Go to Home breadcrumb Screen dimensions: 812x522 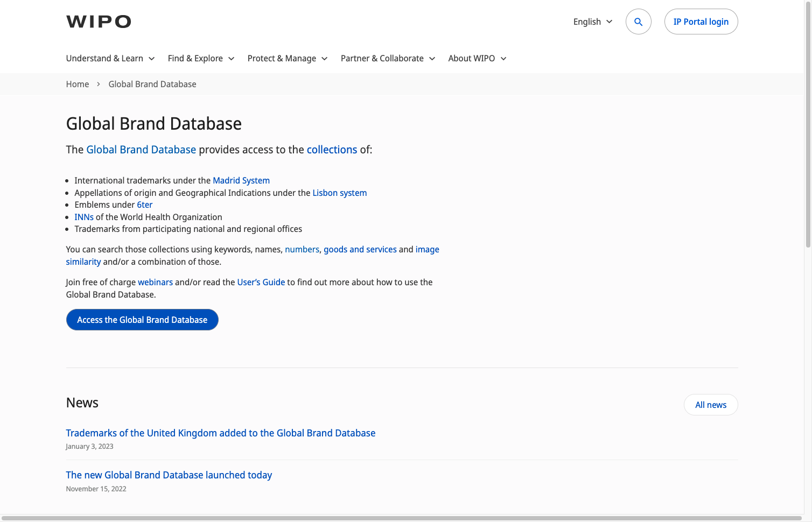pyautogui.click(x=78, y=84)
